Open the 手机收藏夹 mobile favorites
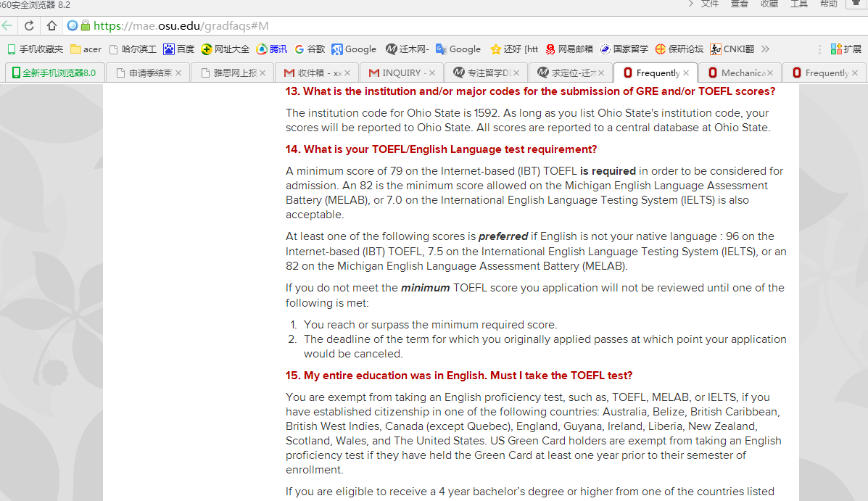Screen dimensions: 868x501 pyautogui.click(x=35, y=49)
